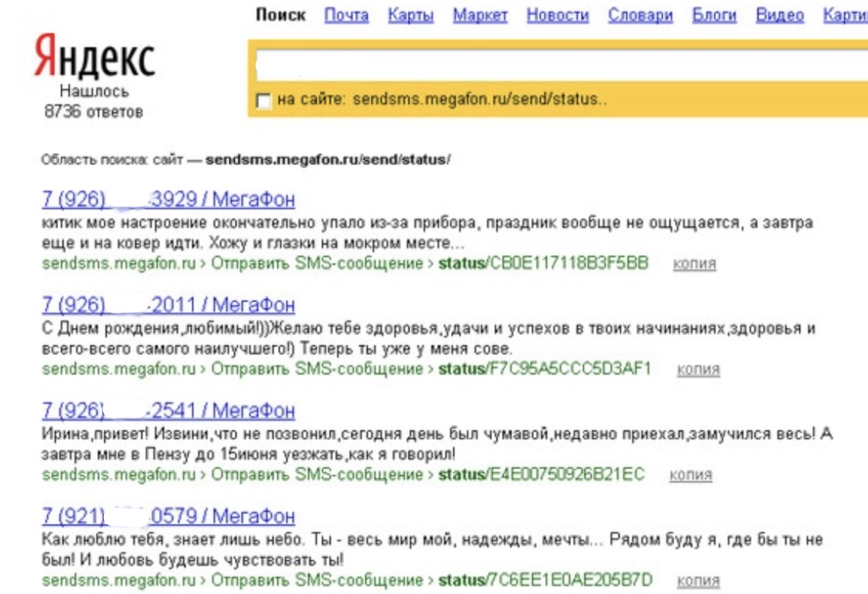This screenshot has width=868, height=594.
Task: Click the snippet starting 'Как люблю тебя'
Action: [432, 550]
